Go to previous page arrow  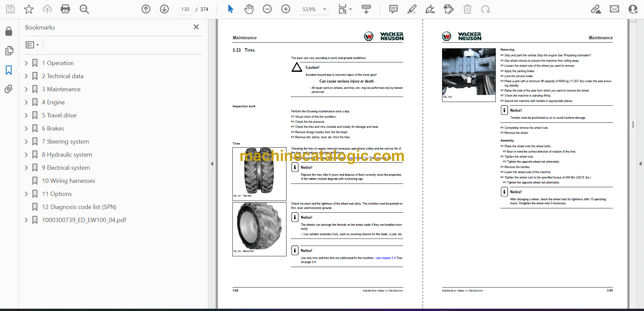click(x=146, y=9)
